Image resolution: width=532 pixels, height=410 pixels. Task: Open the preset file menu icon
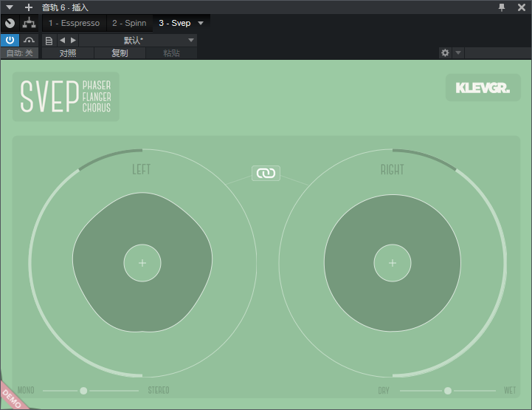point(49,41)
